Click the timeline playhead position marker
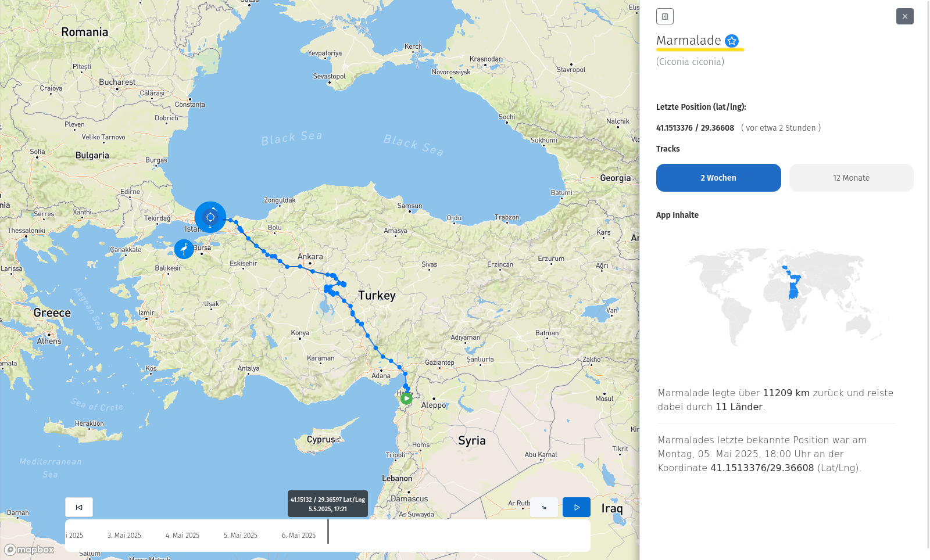Image resolution: width=930 pixels, height=560 pixels. [328, 532]
